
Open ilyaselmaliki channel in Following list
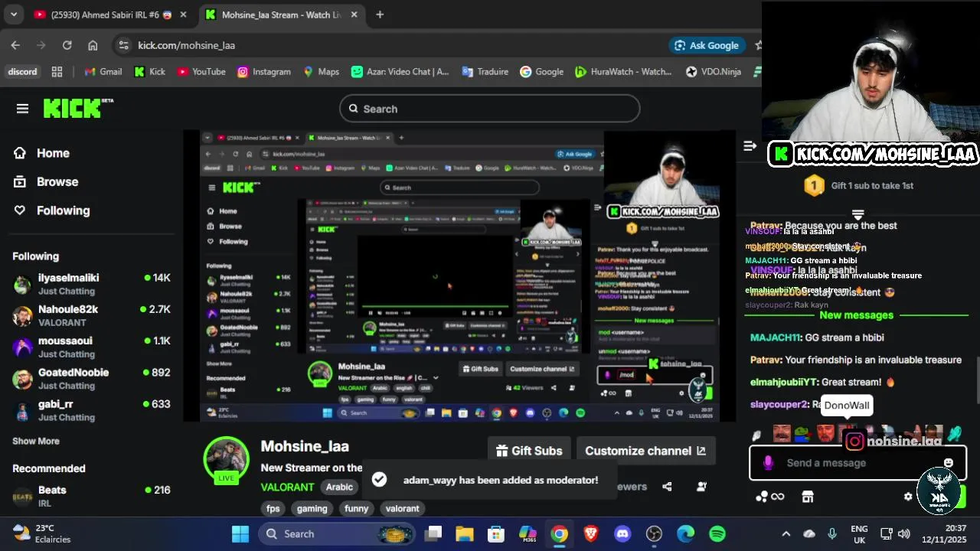coord(92,284)
